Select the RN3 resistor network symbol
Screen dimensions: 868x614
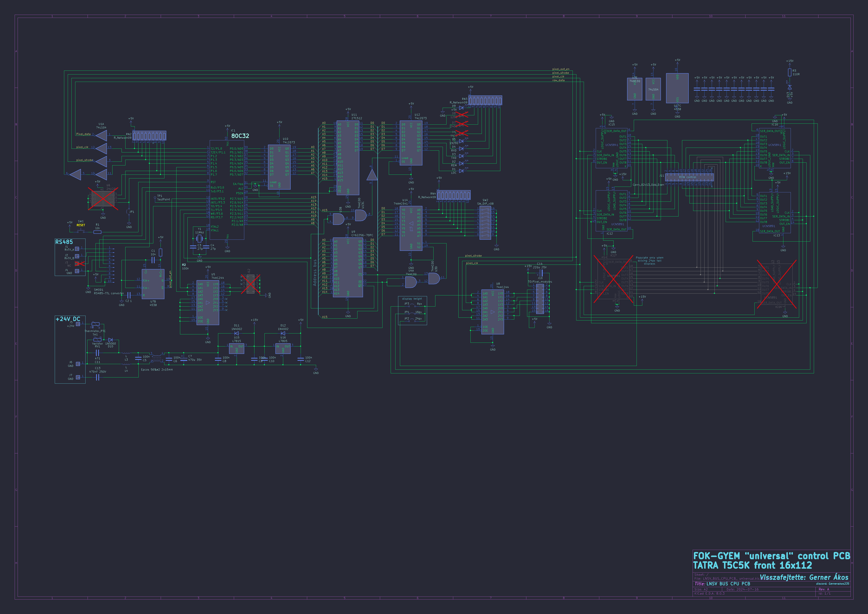(x=486, y=100)
